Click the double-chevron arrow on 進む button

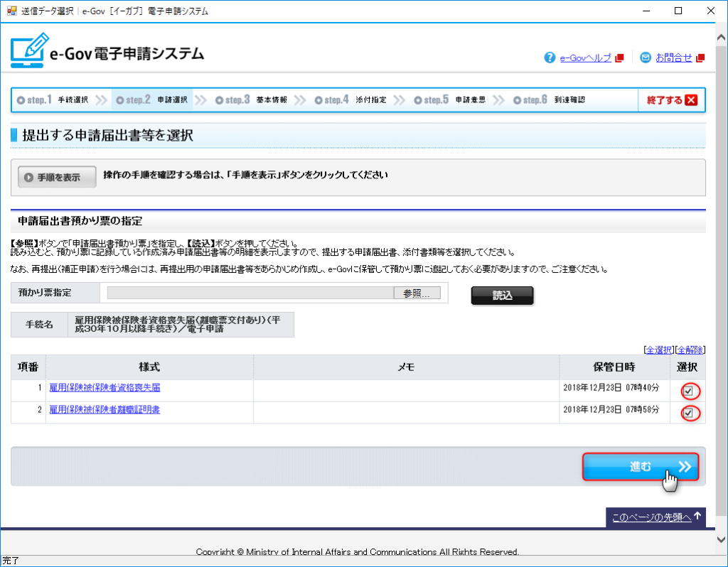click(684, 467)
